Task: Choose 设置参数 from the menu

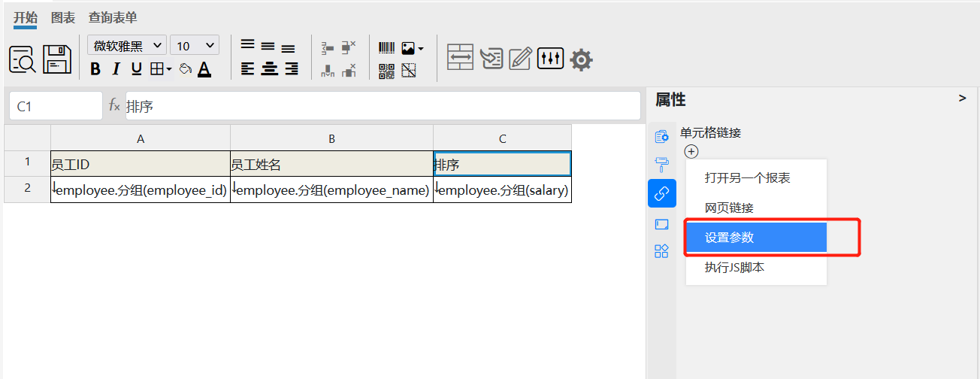Action: (x=756, y=238)
